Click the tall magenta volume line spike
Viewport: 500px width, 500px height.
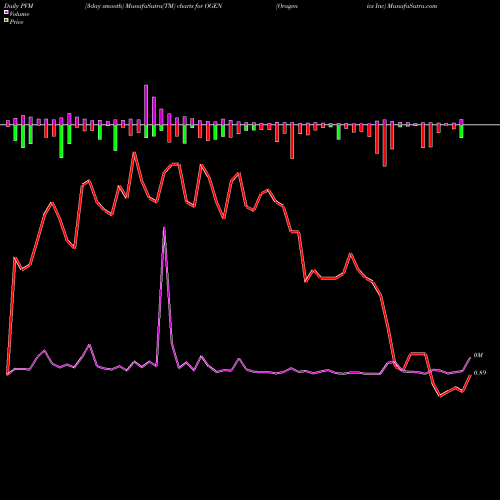point(164,229)
